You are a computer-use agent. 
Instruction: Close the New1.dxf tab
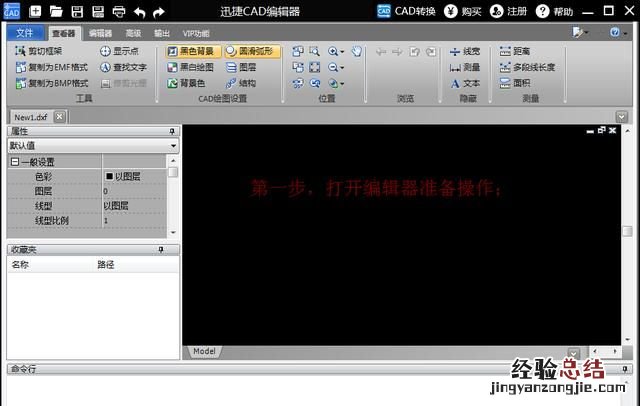(60, 117)
